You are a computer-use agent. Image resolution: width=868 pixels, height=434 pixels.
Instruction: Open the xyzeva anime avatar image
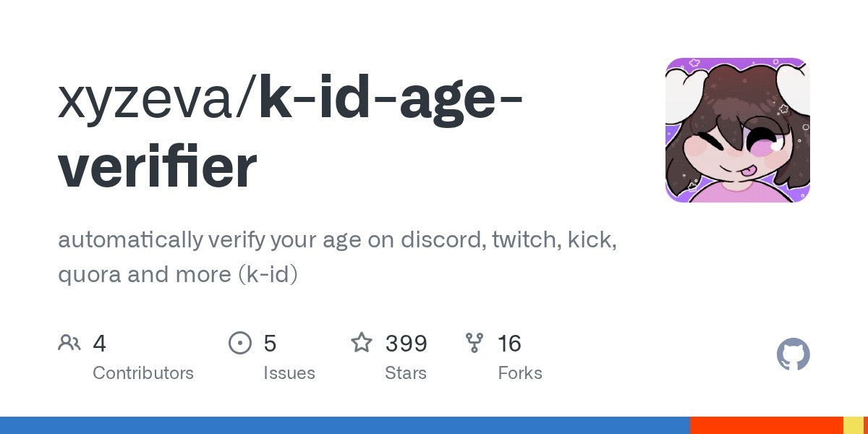737,130
